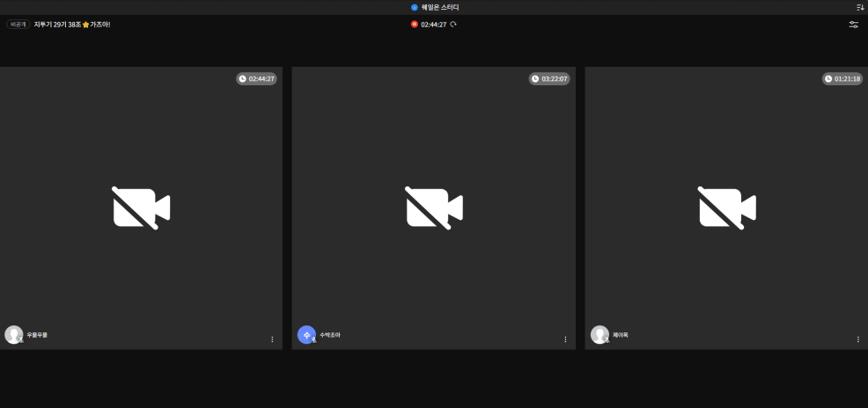Click camera-off icon in 우물우물 tile
The width and height of the screenshot is (868, 408).
(x=141, y=208)
